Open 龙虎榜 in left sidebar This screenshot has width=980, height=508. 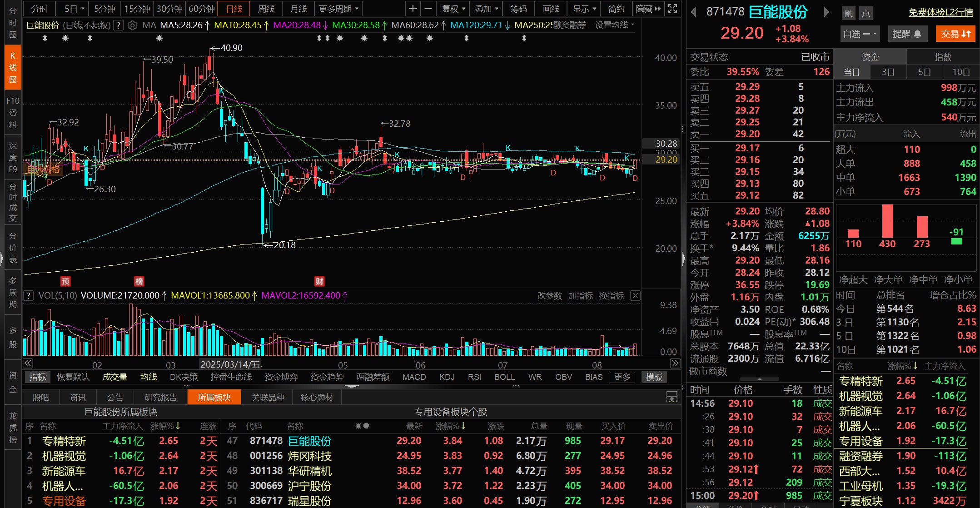pos(13,427)
